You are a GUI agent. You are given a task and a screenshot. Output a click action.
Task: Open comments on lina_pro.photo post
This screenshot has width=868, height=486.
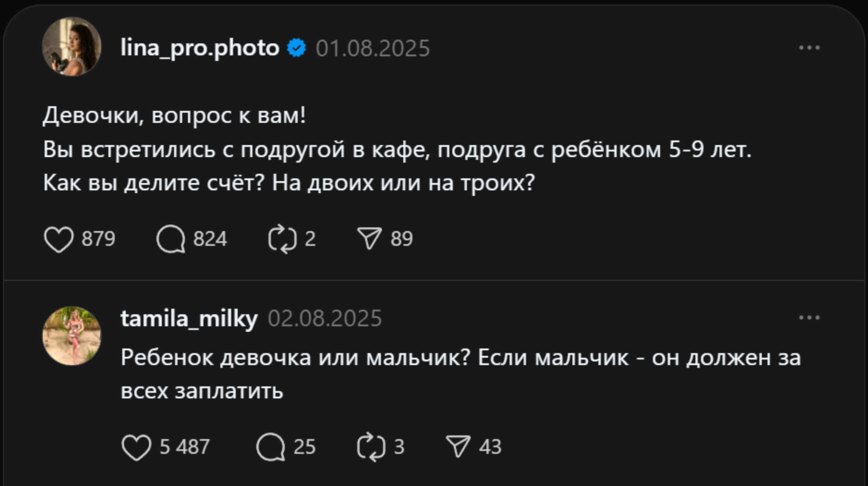(x=171, y=239)
